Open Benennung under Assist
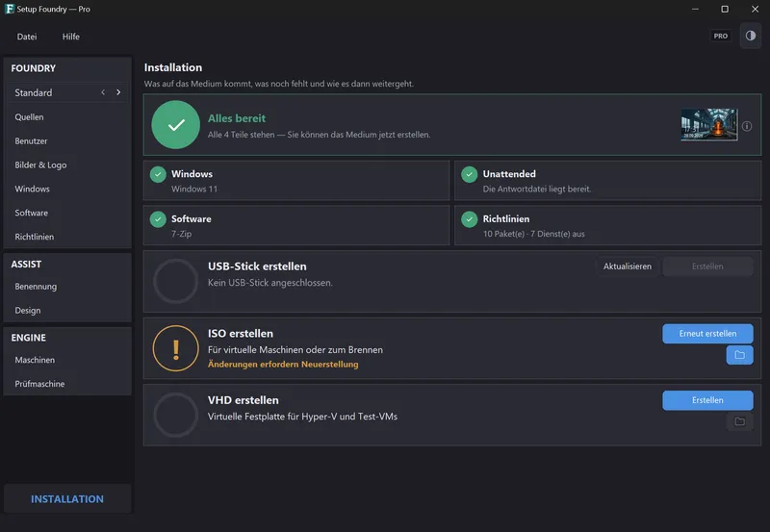 coord(67,286)
